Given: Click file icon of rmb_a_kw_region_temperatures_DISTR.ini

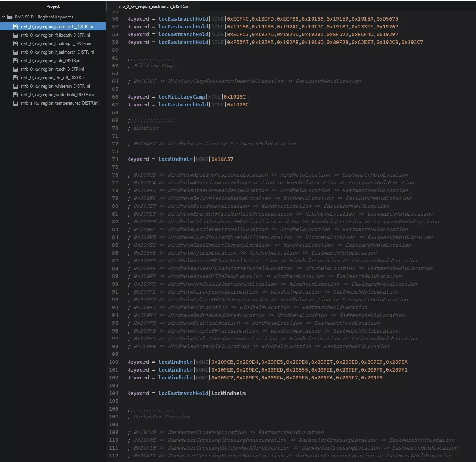Looking at the screenshot, I should point(15,103).
